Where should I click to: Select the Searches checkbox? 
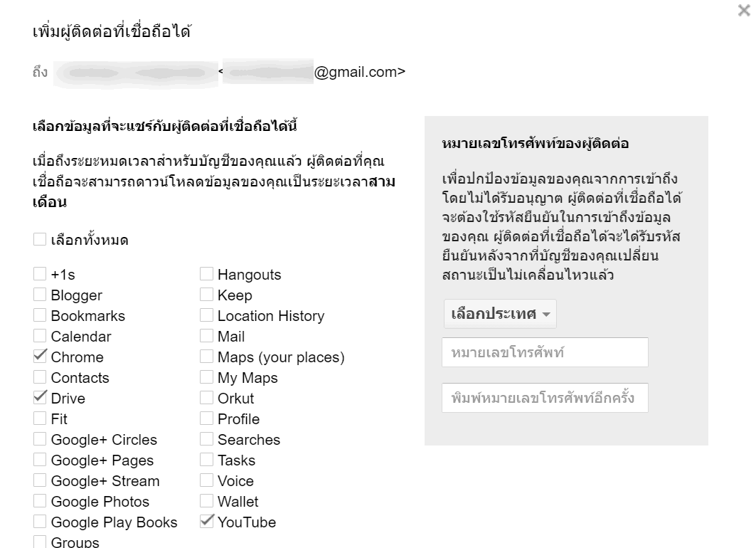click(207, 439)
